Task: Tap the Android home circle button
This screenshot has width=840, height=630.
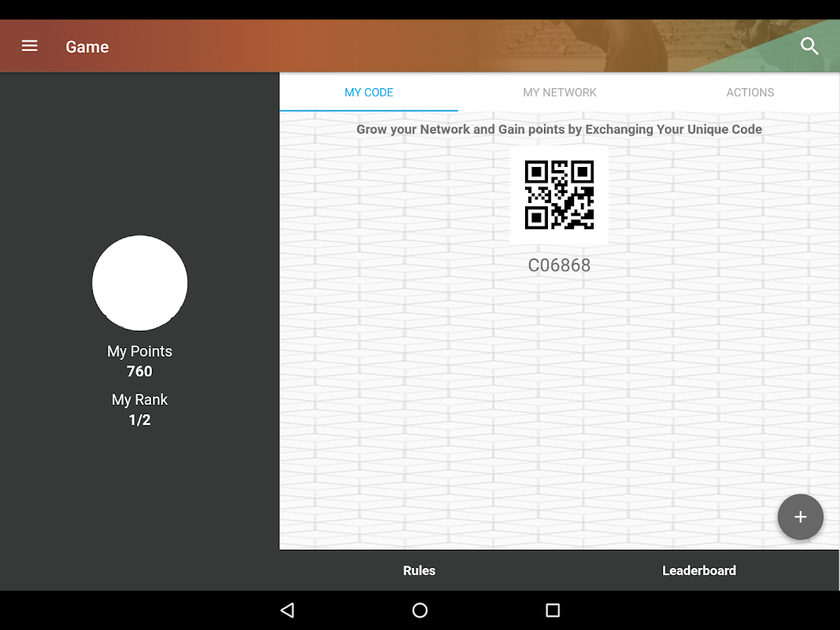Action: point(420,610)
